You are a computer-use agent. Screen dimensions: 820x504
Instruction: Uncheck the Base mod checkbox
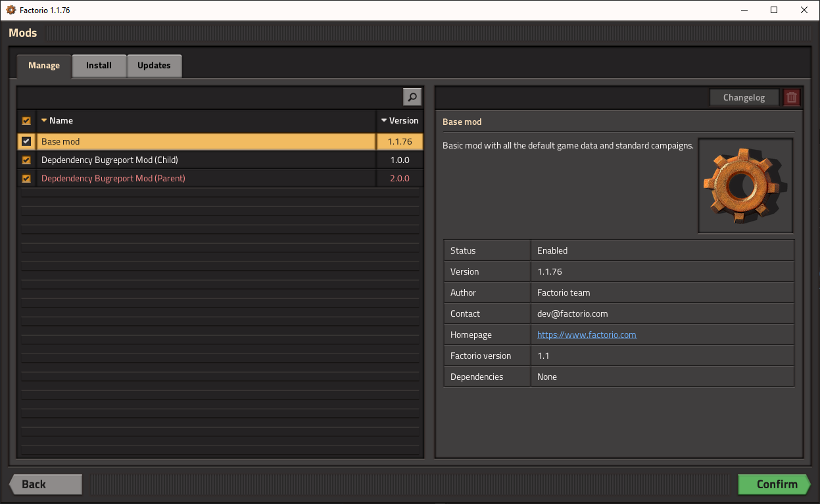26,141
